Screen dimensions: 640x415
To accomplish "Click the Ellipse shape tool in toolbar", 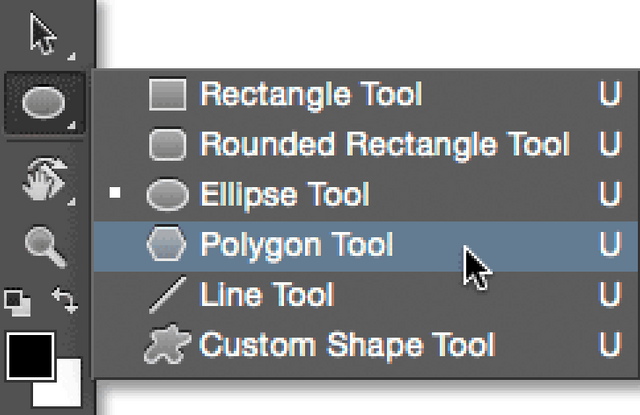I will [44, 102].
